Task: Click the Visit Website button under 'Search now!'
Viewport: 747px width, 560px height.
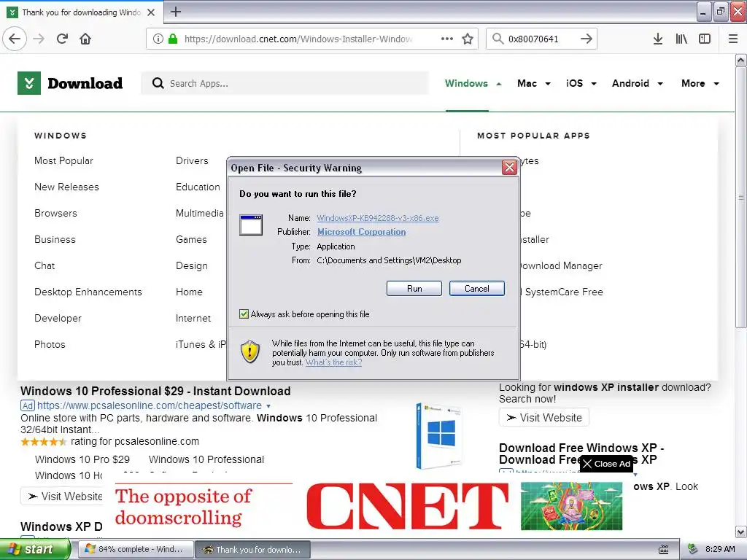Action: point(544,418)
